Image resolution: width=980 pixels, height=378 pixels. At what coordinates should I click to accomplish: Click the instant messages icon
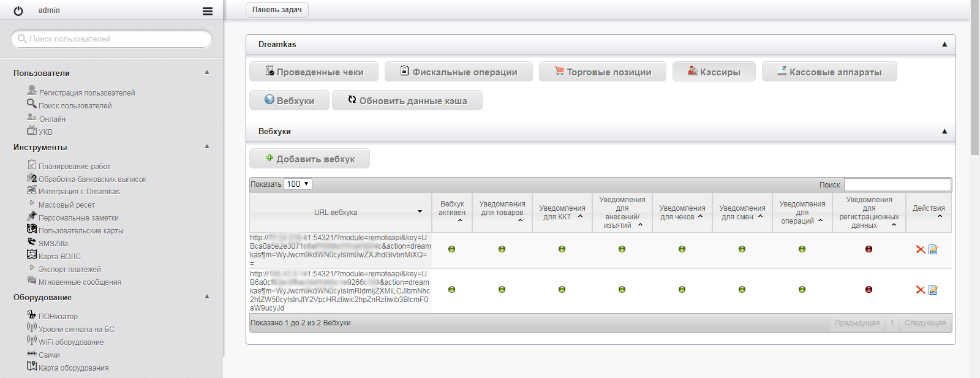pyautogui.click(x=32, y=280)
